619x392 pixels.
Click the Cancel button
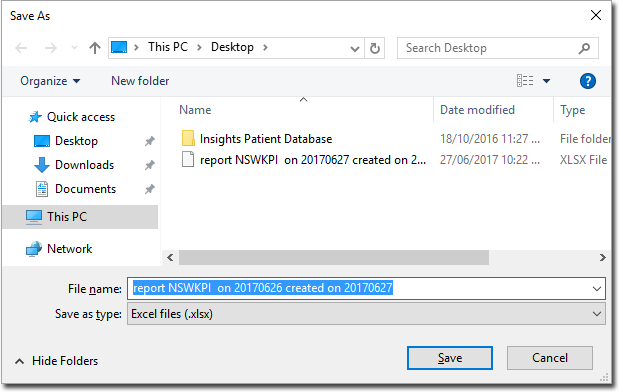pyautogui.click(x=550, y=358)
